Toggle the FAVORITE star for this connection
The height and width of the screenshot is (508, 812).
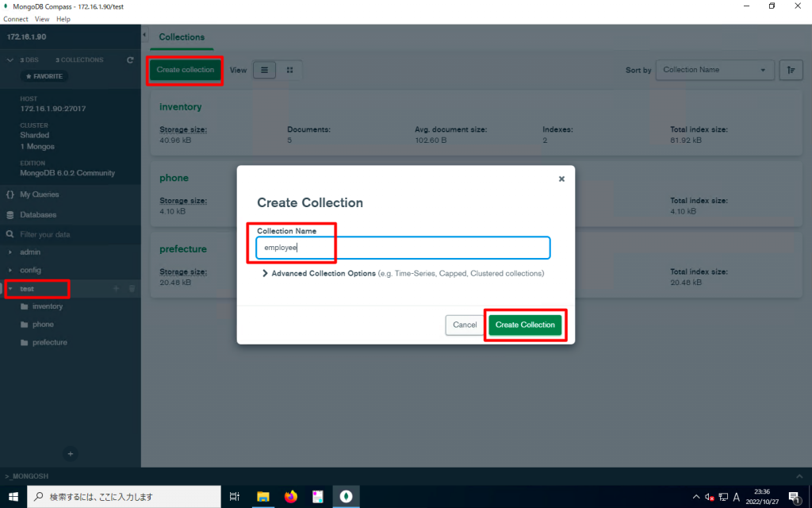pos(44,75)
